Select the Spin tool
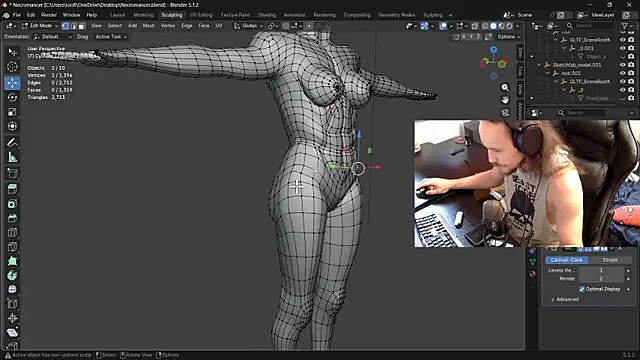The image size is (640, 360). (12, 275)
